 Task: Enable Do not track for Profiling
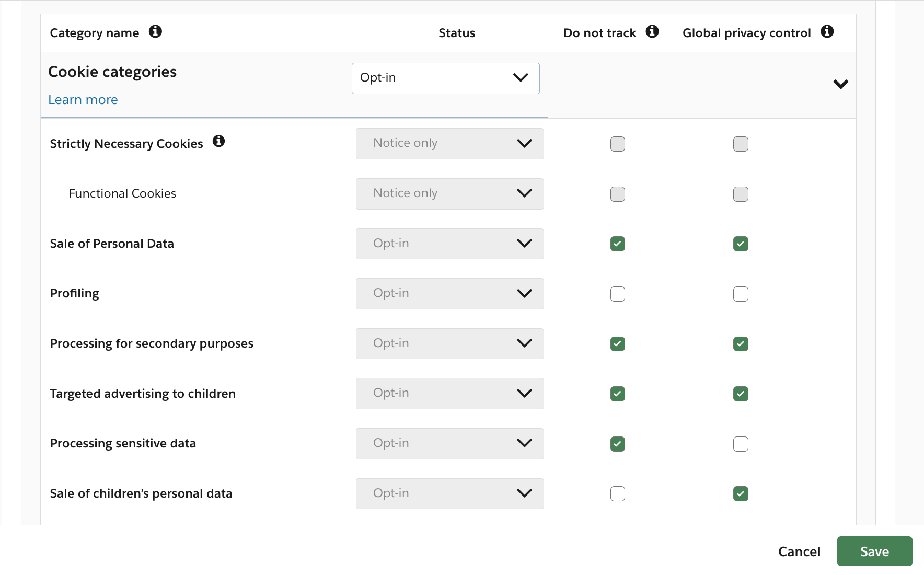coord(617,294)
